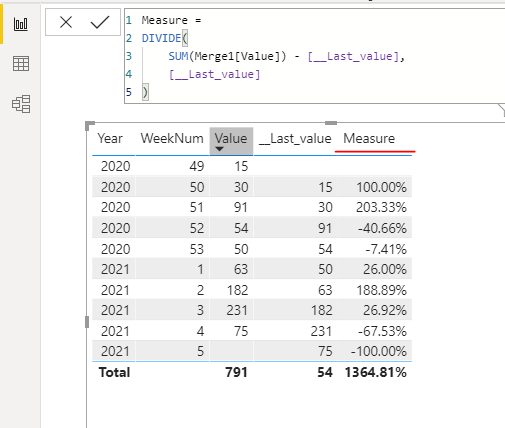Click SUM(Merge1[Value]) in formula line 3
This screenshot has height=428, width=505.
[x=227, y=56]
